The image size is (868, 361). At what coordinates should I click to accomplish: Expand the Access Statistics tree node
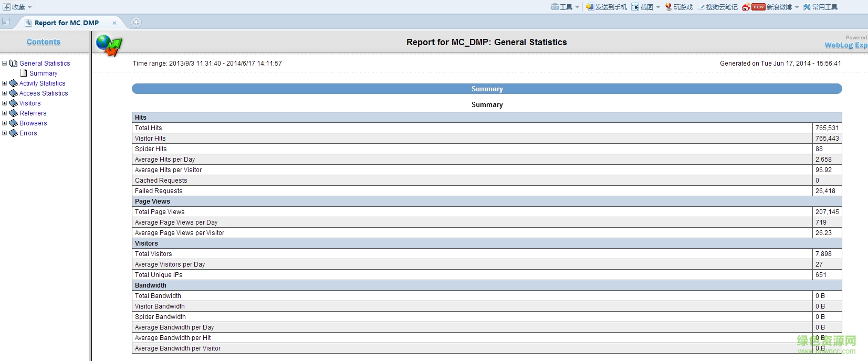click(x=5, y=93)
